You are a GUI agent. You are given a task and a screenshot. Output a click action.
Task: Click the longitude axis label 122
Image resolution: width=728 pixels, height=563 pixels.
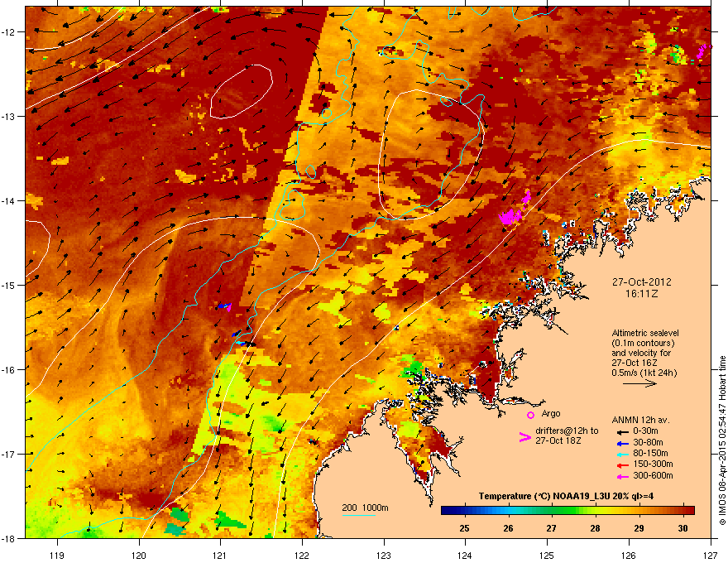click(x=302, y=555)
